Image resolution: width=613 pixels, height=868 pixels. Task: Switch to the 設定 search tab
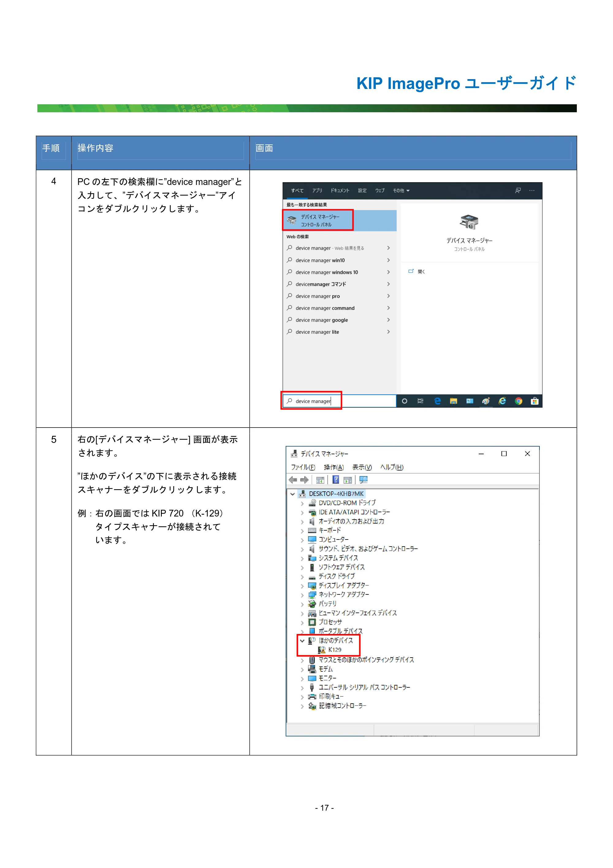coord(362,190)
